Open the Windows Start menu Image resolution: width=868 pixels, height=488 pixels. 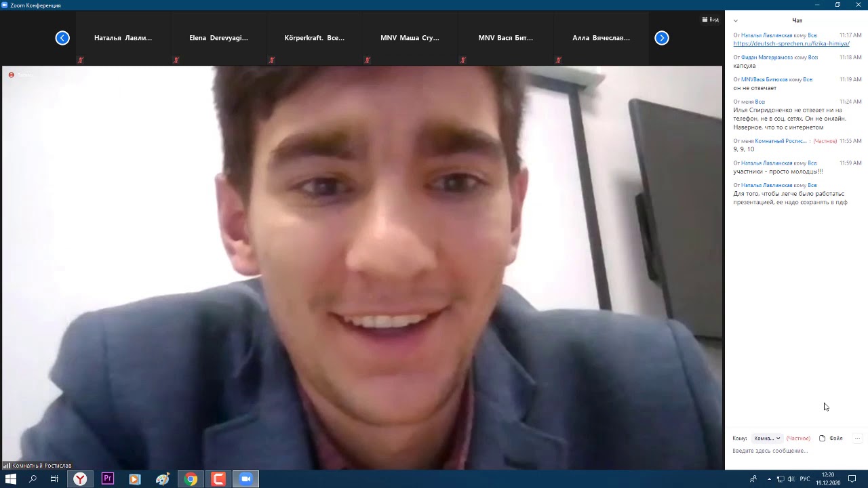11,479
